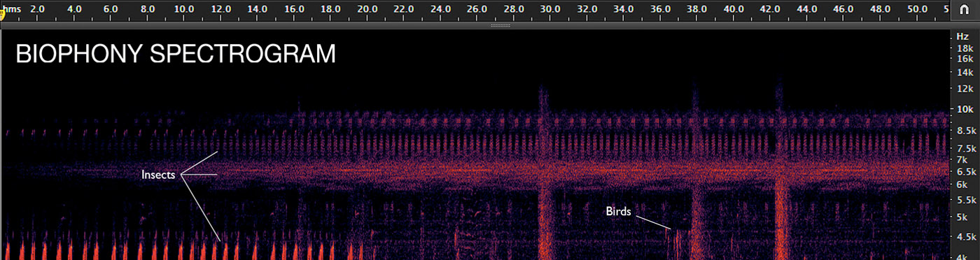Click the 6.5k frequency scale mark
This screenshot has height=260, width=980.
coord(967,171)
